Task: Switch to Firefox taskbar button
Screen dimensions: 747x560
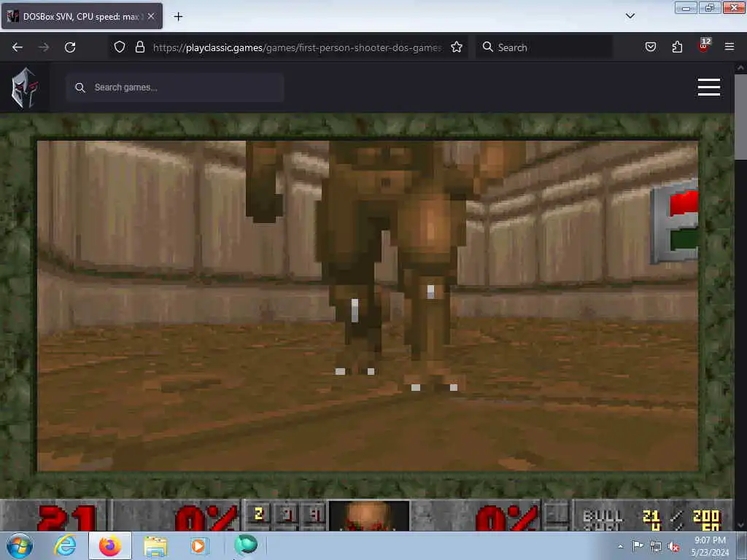Action: (x=110, y=545)
